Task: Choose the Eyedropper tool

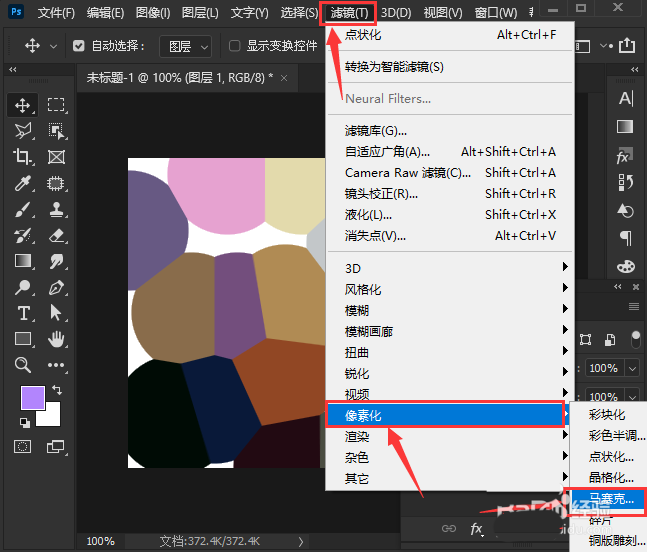Action: [23, 183]
